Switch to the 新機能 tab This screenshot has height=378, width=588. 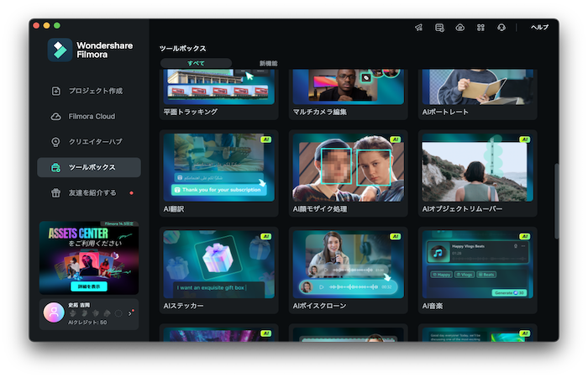[x=269, y=63]
